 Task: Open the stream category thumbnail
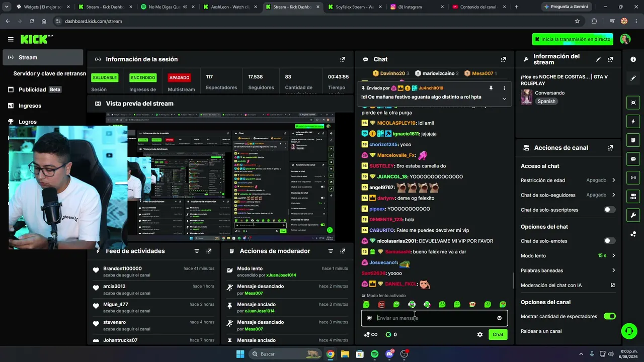[x=526, y=97]
